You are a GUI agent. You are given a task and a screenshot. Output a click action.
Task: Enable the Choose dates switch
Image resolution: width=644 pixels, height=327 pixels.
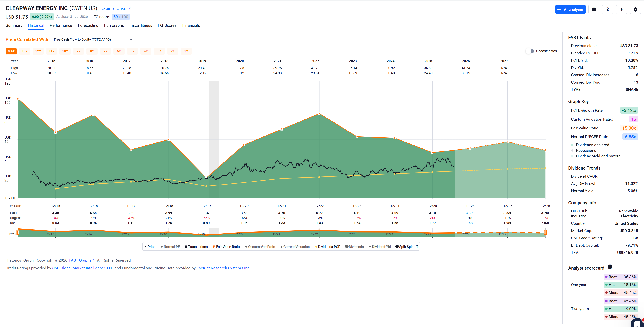[530, 51]
